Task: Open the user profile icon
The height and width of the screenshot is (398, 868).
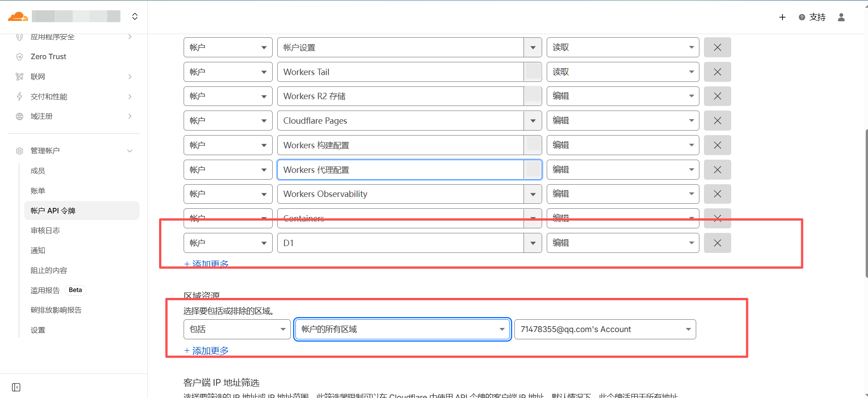Action: pos(841,17)
